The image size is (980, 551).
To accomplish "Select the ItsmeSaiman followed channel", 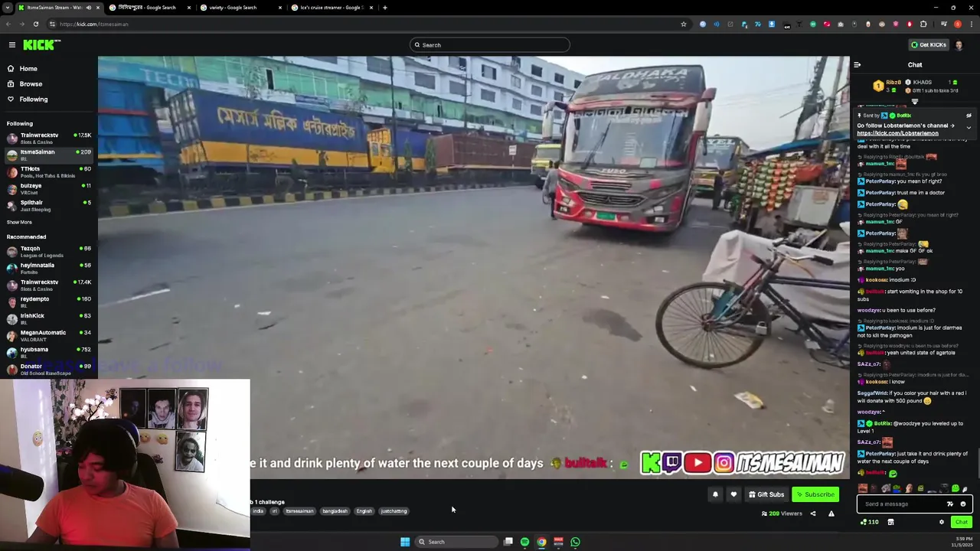I will coord(49,155).
